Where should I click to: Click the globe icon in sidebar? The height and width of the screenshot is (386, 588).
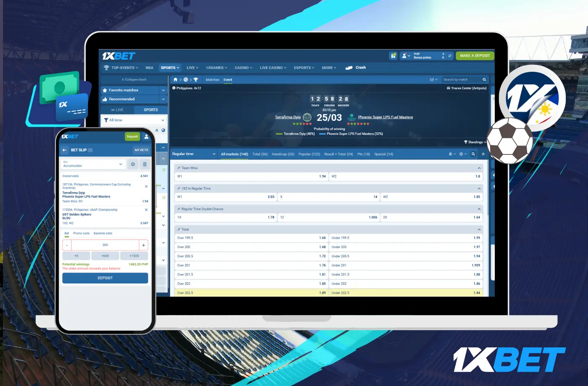pyautogui.click(x=163, y=130)
